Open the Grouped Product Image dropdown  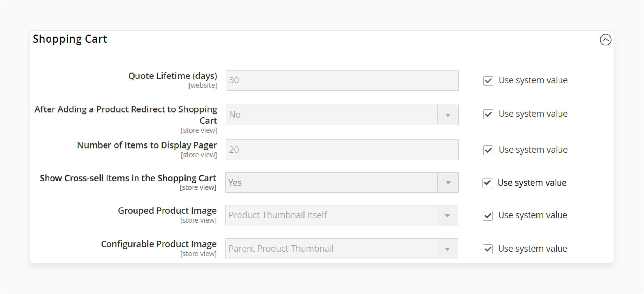pos(342,215)
